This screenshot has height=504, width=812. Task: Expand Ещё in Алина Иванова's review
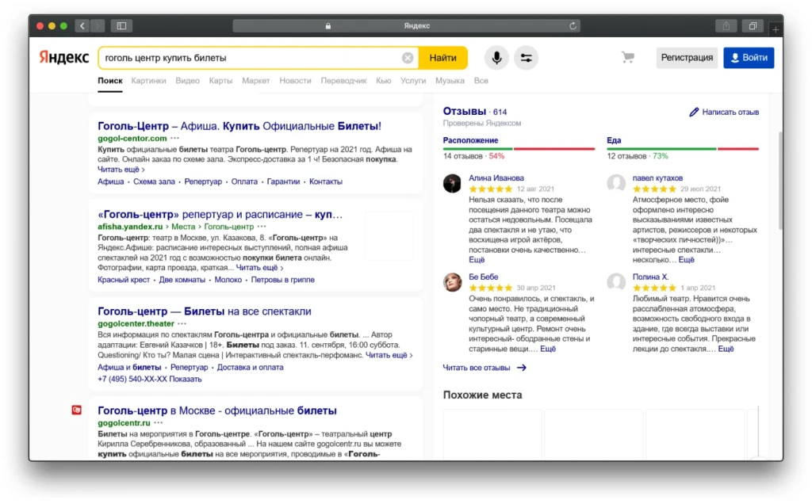[477, 260]
